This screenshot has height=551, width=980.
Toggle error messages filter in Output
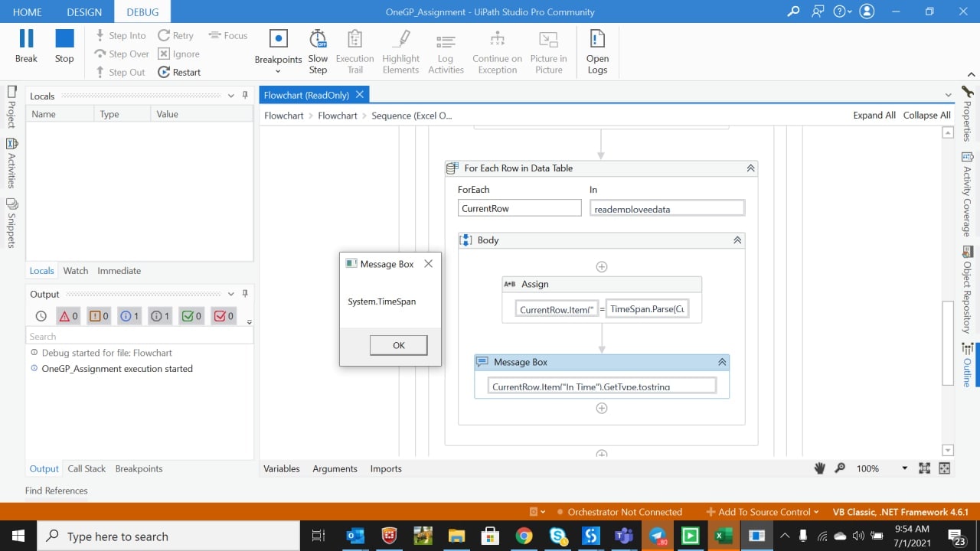pyautogui.click(x=69, y=316)
